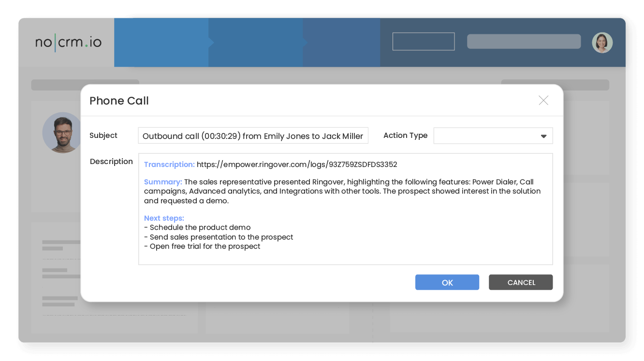Viewport: 644px width, 361px height.
Task: Select the first light-blue pipeline step
Action: coord(161,43)
